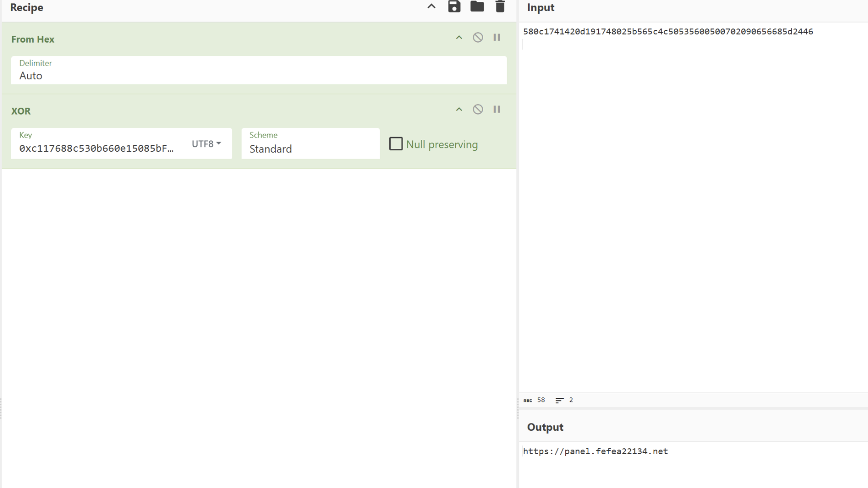
Task: Click the Input character count 58
Action: 541,400
